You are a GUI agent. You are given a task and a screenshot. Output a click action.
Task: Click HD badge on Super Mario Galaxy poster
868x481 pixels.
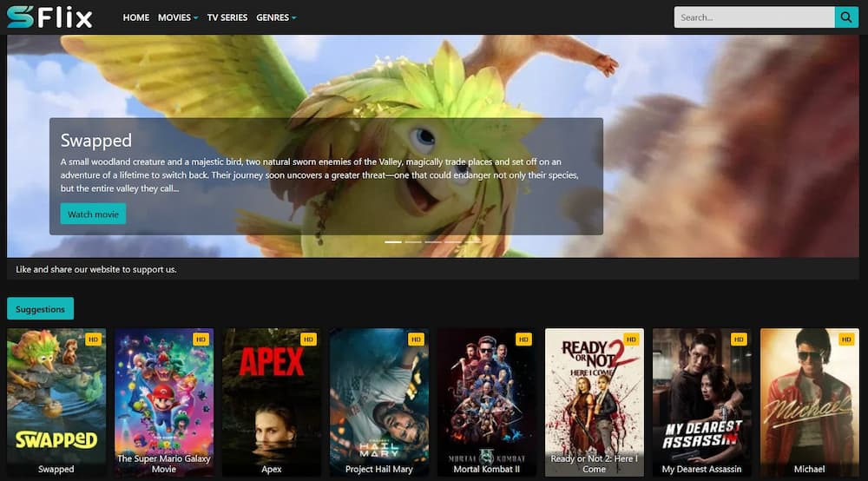[x=201, y=339]
